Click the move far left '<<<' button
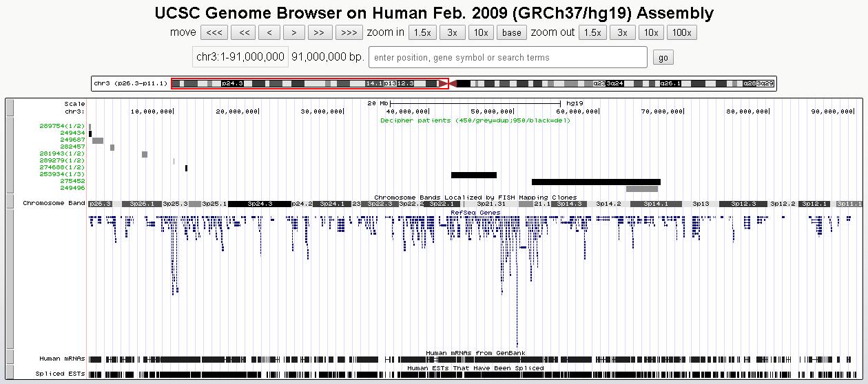The height and width of the screenshot is (384, 868). [x=214, y=32]
